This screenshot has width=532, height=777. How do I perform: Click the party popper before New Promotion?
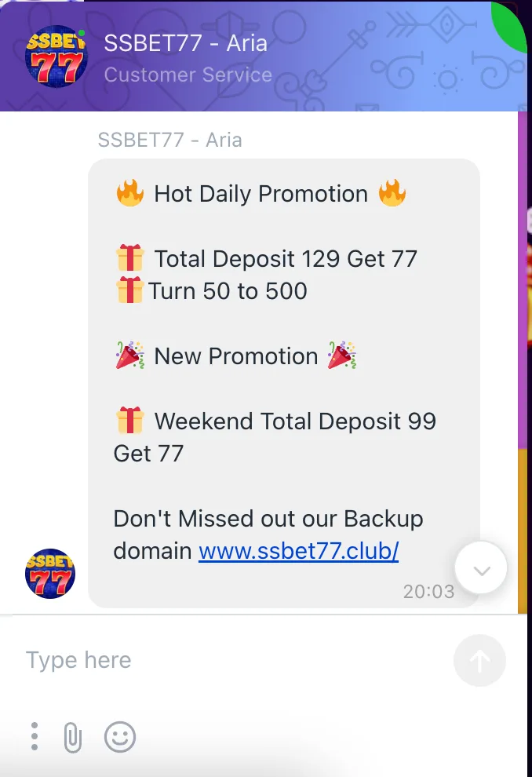(129, 356)
